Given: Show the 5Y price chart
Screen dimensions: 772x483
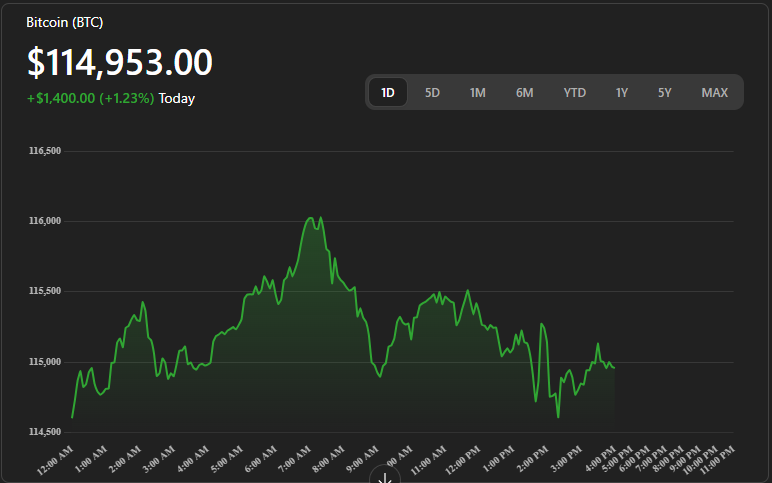Looking at the screenshot, I should coord(665,93).
